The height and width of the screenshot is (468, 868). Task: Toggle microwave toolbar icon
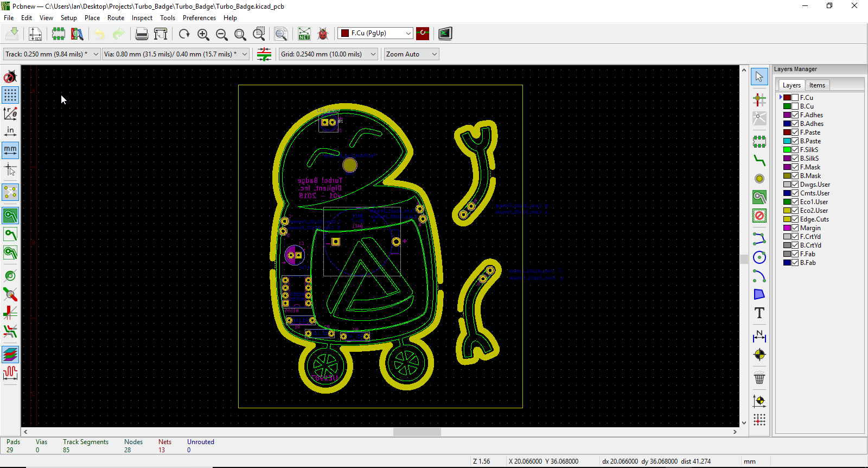[10, 373]
